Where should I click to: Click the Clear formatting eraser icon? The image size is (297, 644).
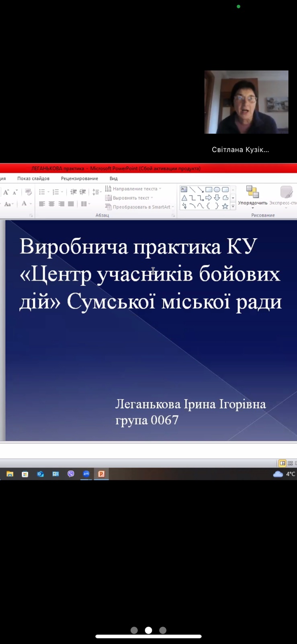coord(28,192)
